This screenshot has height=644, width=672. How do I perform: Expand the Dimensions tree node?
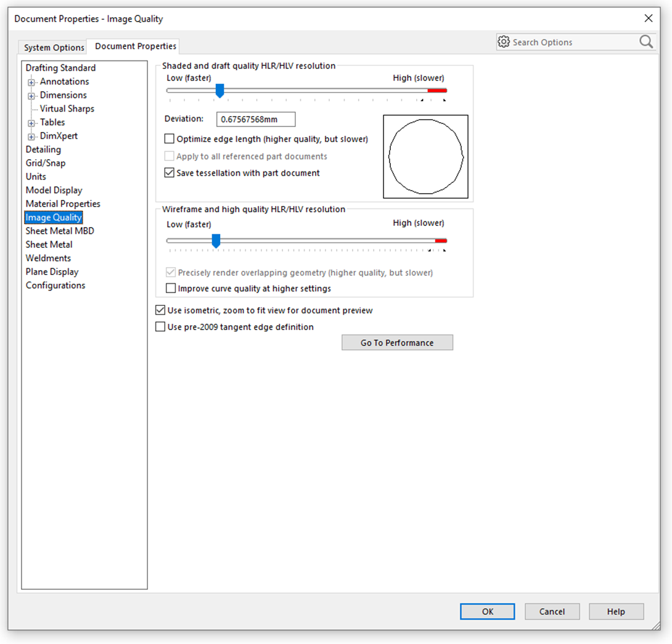(30, 95)
